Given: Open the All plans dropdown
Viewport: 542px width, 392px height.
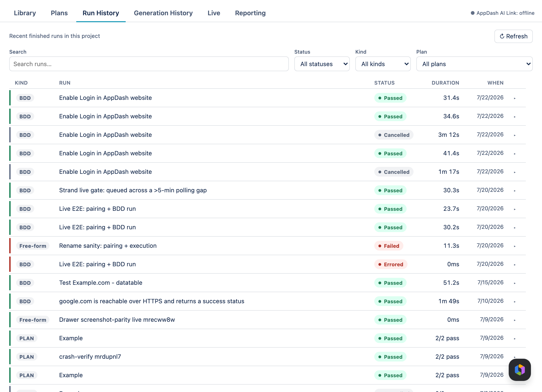Looking at the screenshot, I should click(474, 64).
